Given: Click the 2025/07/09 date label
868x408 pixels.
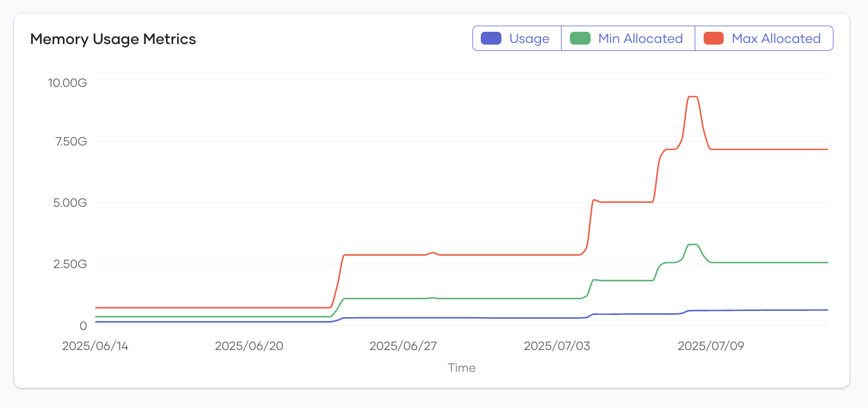Looking at the screenshot, I should click(x=711, y=346).
